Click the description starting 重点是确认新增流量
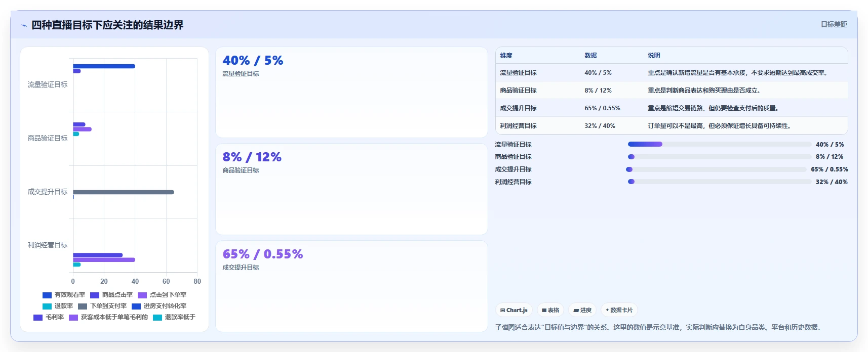The image size is (868, 352). point(739,73)
